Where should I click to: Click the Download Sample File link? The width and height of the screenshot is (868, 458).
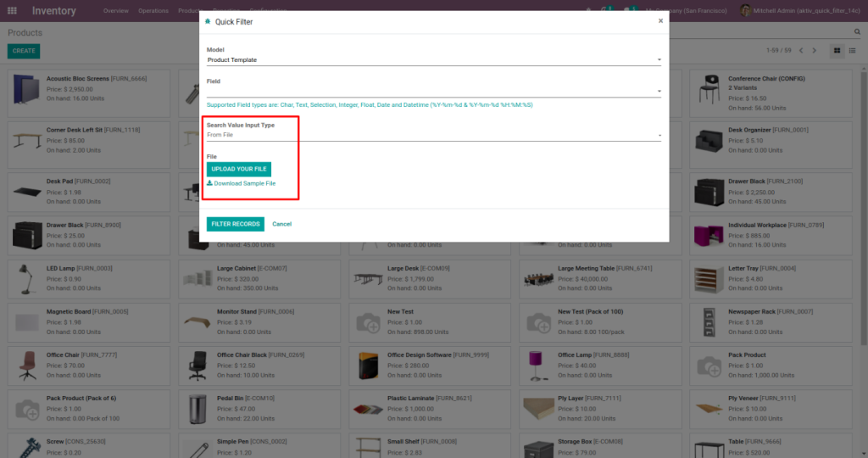click(241, 183)
